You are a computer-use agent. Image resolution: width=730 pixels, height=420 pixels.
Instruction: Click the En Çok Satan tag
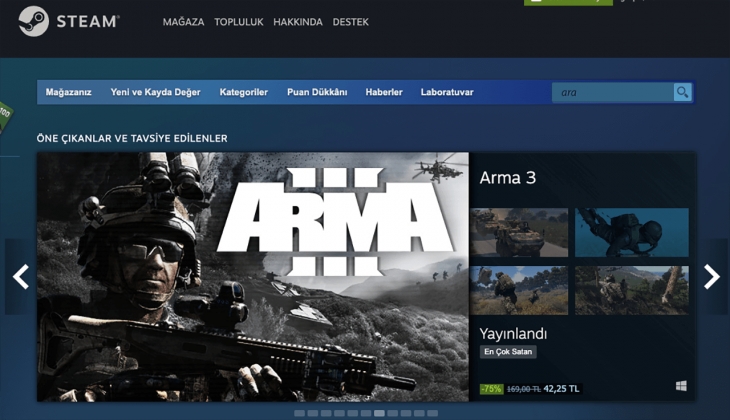point(508,352)
